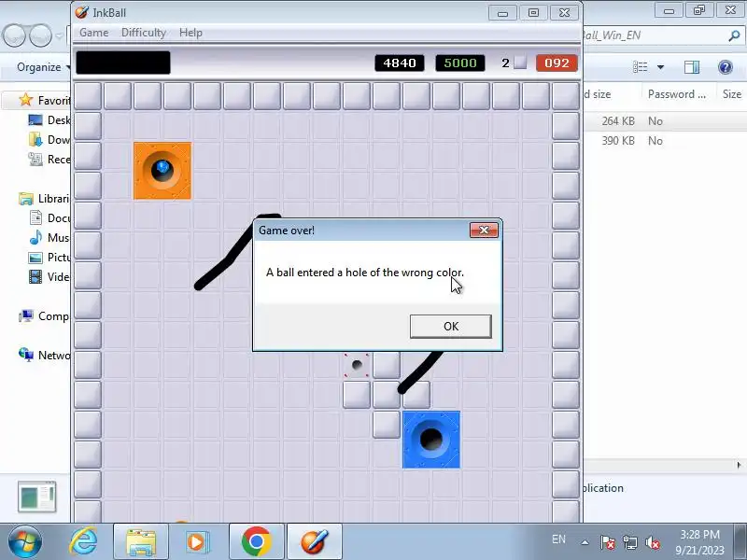Image resolution: width=747 pixels, height=560 pixels.
Task: Sort by the Size column header
Action: [x=732, y=94]
